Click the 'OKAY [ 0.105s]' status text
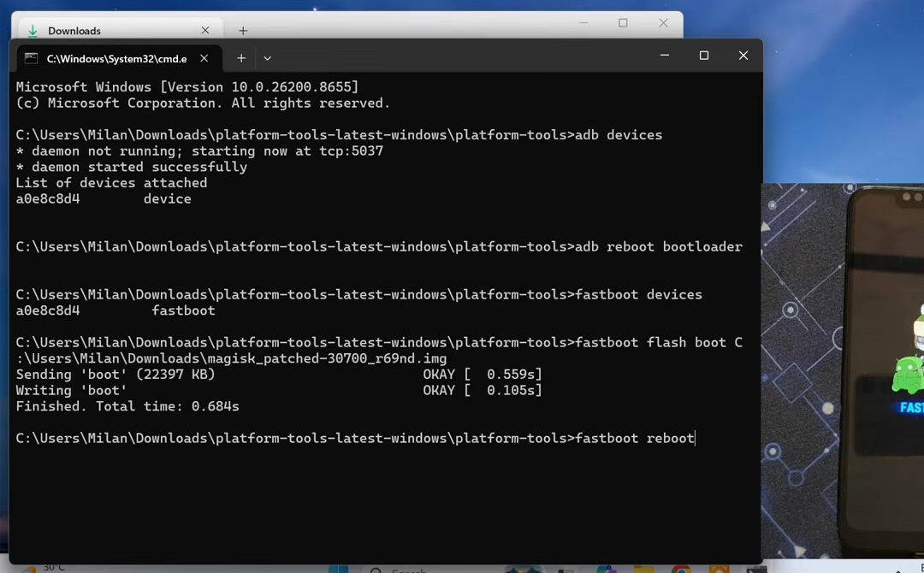Screen dimensions: 924x573 pos(482,391)
